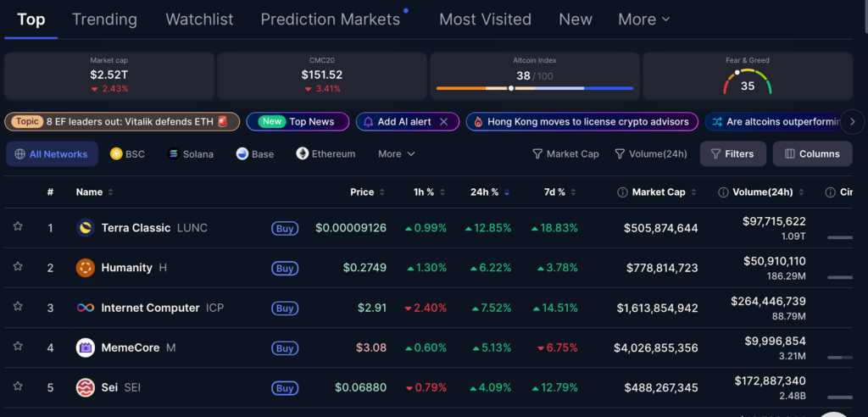Click Terra Classic price $0.00009126
868x417 pixels.
351,228
